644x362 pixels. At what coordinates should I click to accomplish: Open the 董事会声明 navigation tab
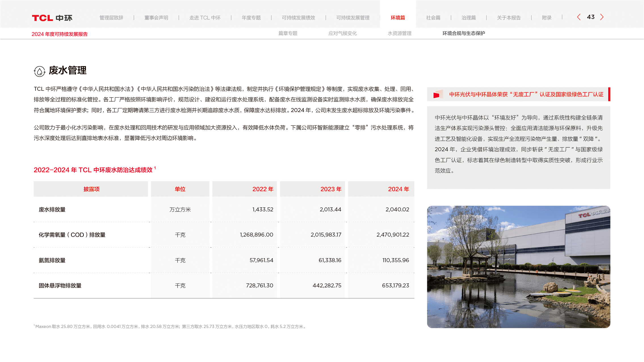(156, 18)
